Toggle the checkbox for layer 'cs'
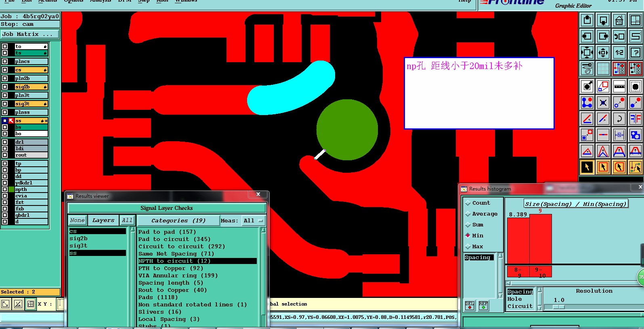 pos(5,70)
